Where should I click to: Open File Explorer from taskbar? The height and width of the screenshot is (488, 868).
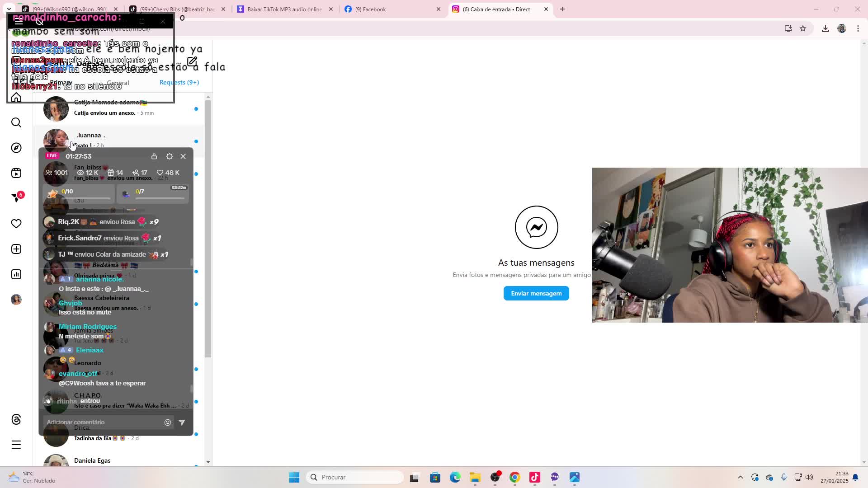coord(475,477)
